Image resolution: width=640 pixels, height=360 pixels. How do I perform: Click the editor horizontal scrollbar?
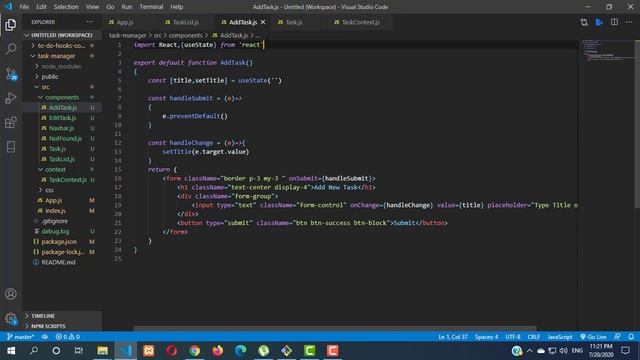click(x=335, y=328)
